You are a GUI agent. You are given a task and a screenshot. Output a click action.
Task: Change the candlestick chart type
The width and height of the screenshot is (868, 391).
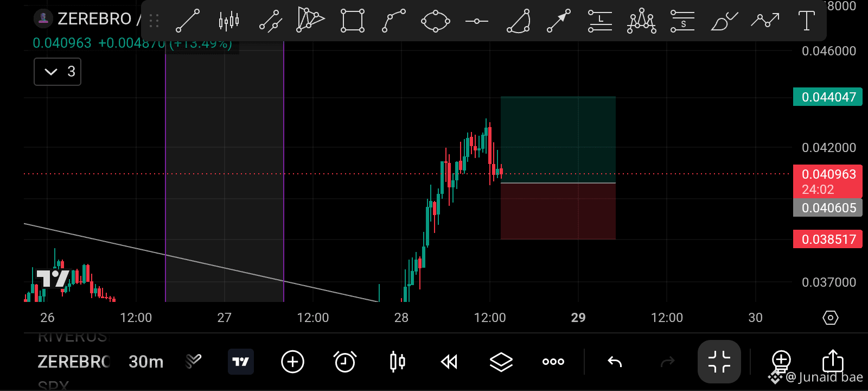(397, 362)
